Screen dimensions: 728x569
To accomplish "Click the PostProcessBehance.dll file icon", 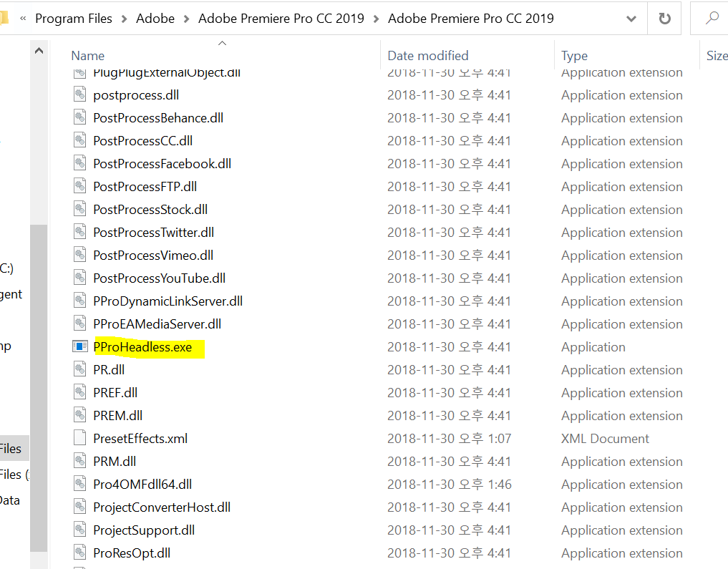I will (80, 117).
